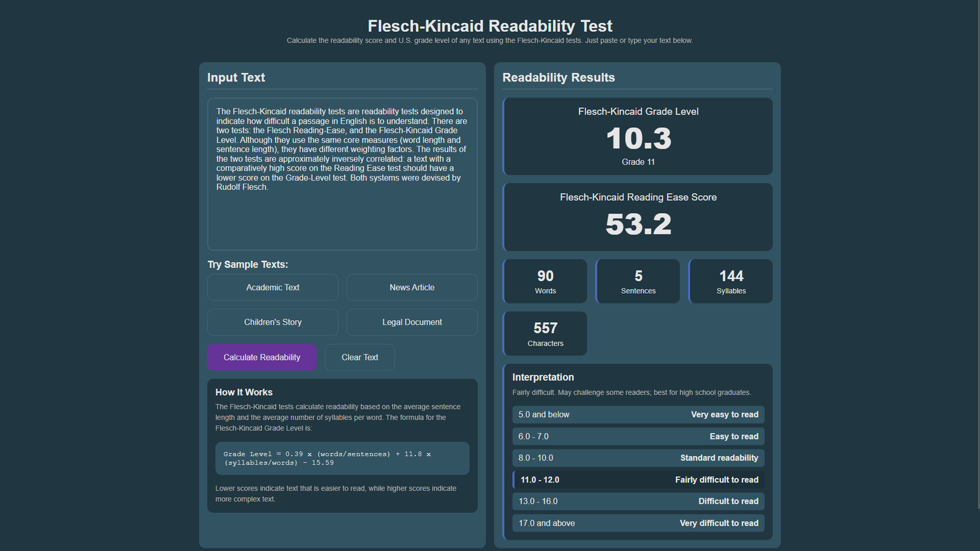The height and width of the screenshot is (551, 980).
Task: Click the 557 Characters stat card
Action: tap(545, 334)
